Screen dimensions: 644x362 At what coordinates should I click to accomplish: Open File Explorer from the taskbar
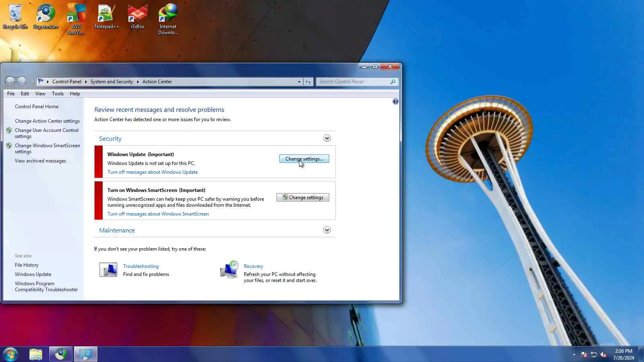click(36, 354)
